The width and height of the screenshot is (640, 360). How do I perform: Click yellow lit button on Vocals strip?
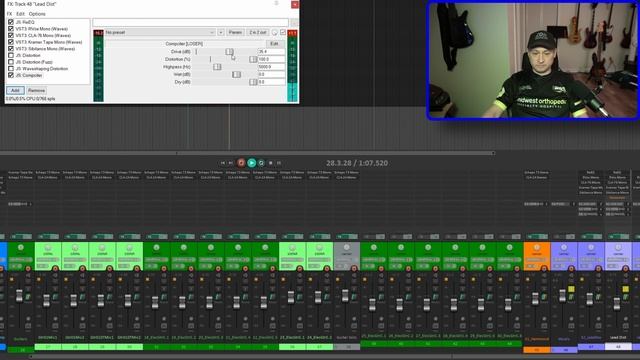(571, 289)
